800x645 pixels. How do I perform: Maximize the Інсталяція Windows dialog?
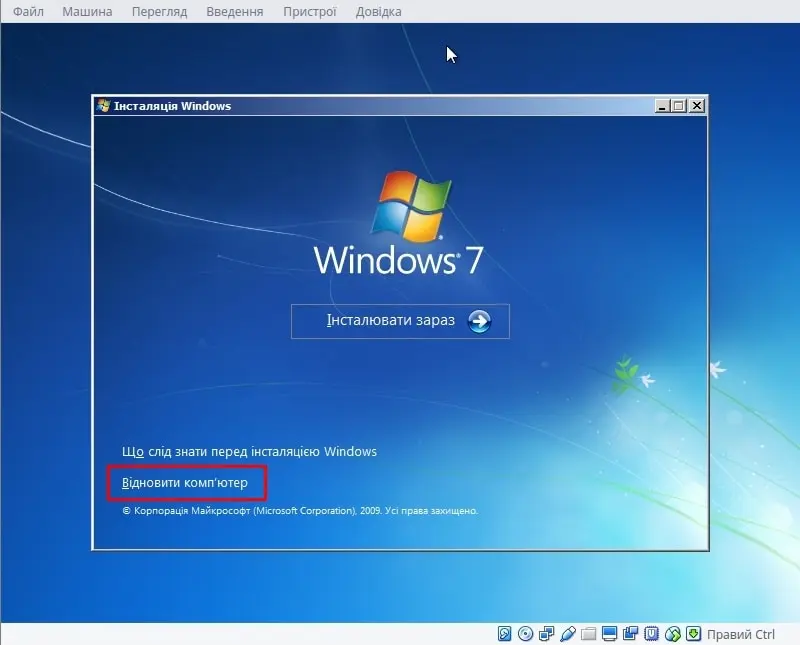(679, 106)
